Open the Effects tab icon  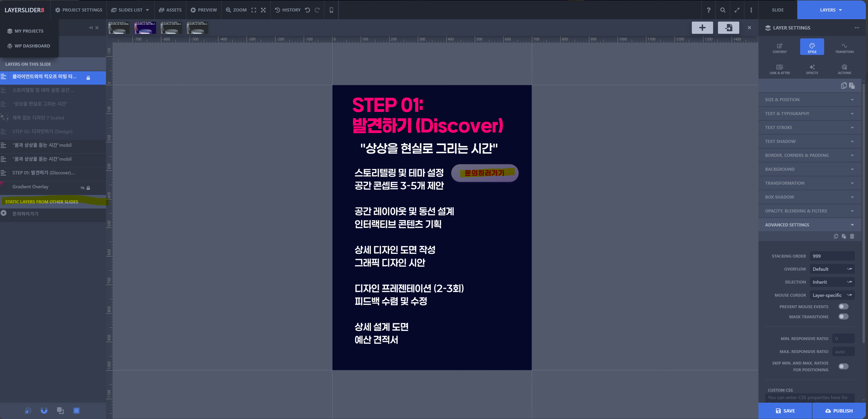tap(812, 69)
